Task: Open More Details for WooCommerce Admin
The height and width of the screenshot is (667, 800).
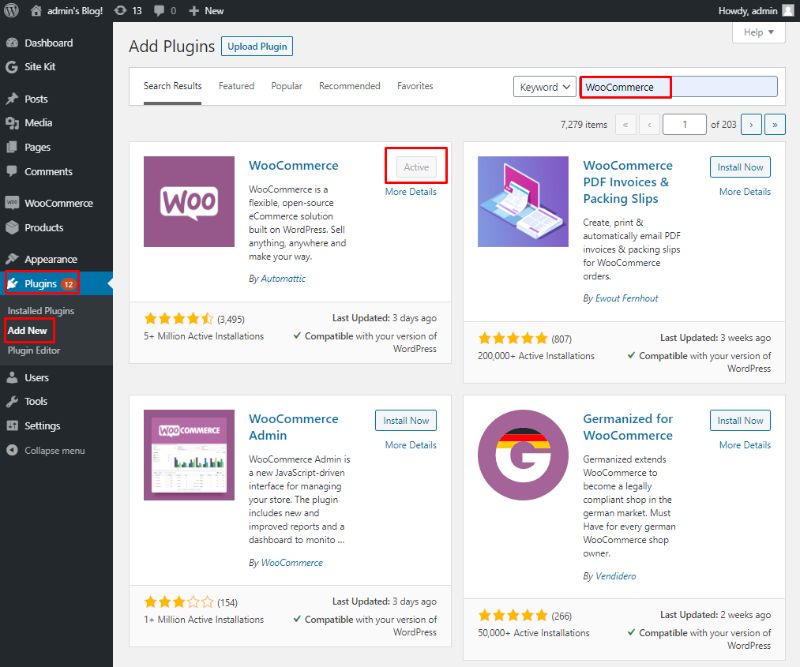Action: (411, 445)
